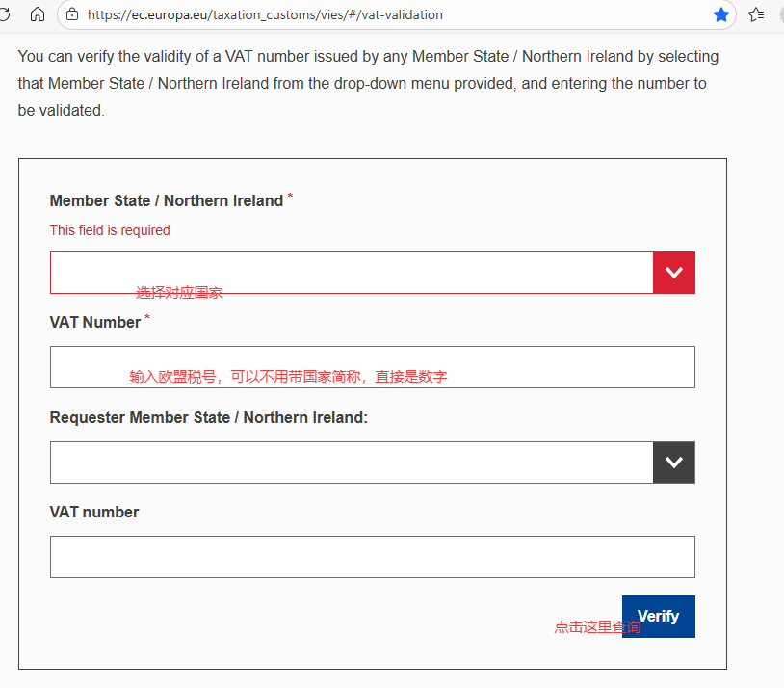This screenshot has width=784, height=688.
Task: Click the lower 'VAT number' label
Action: tap(94, 513)
